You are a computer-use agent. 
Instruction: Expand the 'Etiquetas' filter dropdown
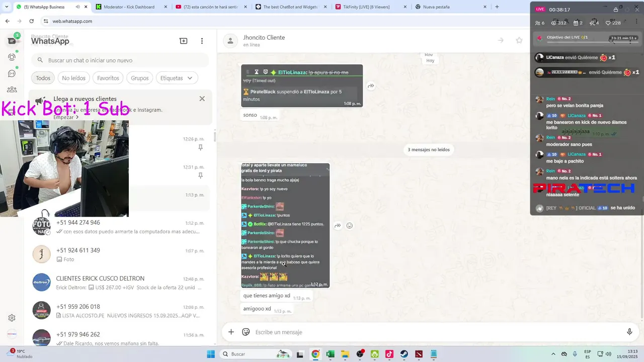click(x=177, y=78)
